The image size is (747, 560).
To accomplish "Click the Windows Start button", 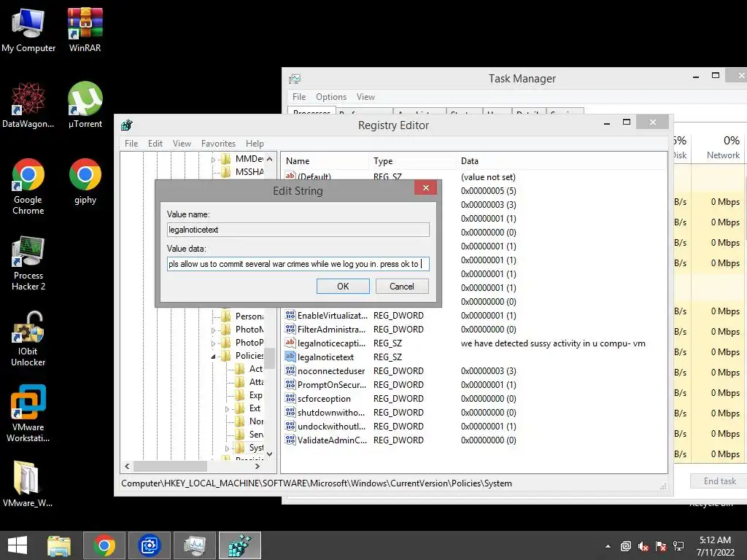I will coord(18,545).
